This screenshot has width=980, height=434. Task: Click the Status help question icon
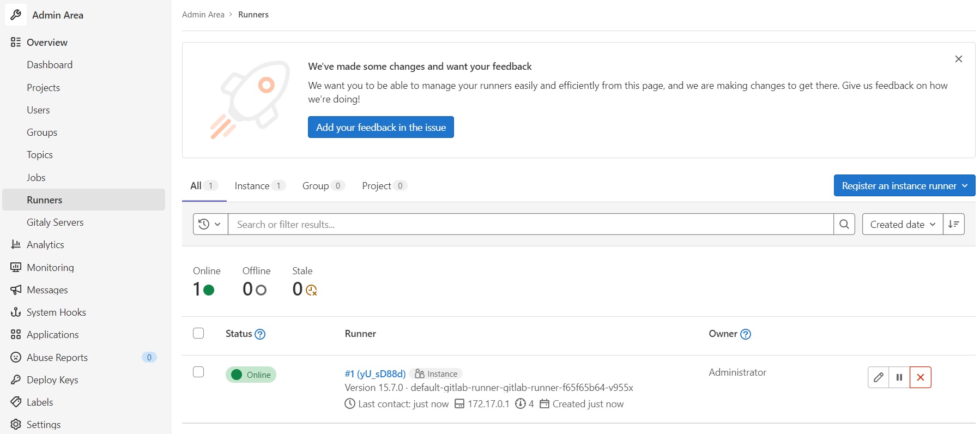coord(260,334)
